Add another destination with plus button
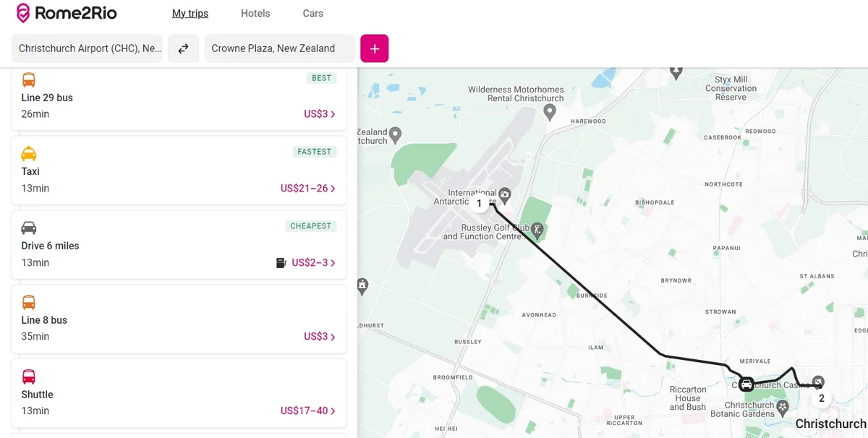Image resolution: width=868 pixels, height=438 pixels. (374, 48)
